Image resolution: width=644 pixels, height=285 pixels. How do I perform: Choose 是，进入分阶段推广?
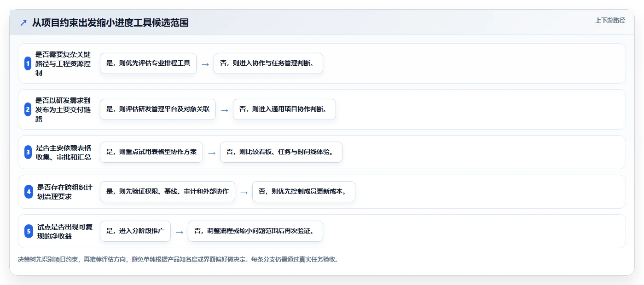coord(135,231)
